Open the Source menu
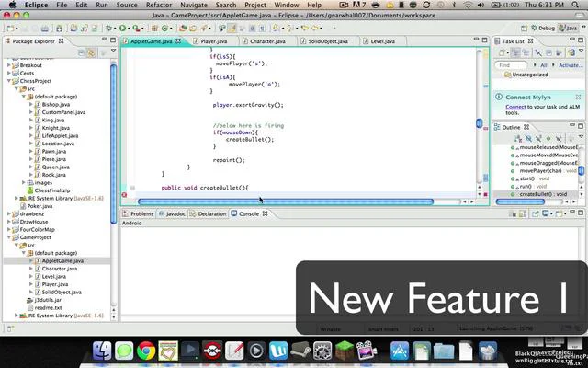This screenshot has height=368, width=588. click(127, 5)
